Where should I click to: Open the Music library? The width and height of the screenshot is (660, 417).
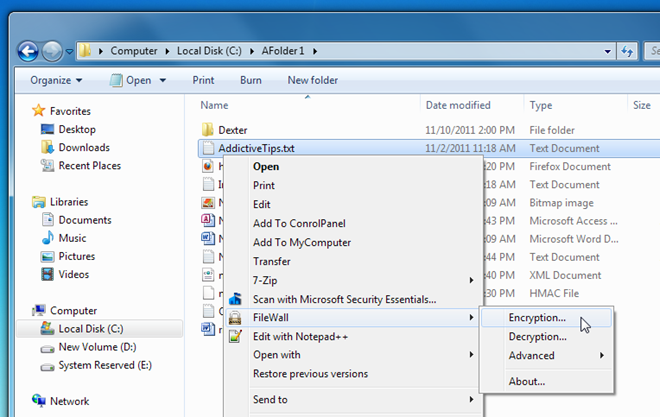tap(72, 238)
